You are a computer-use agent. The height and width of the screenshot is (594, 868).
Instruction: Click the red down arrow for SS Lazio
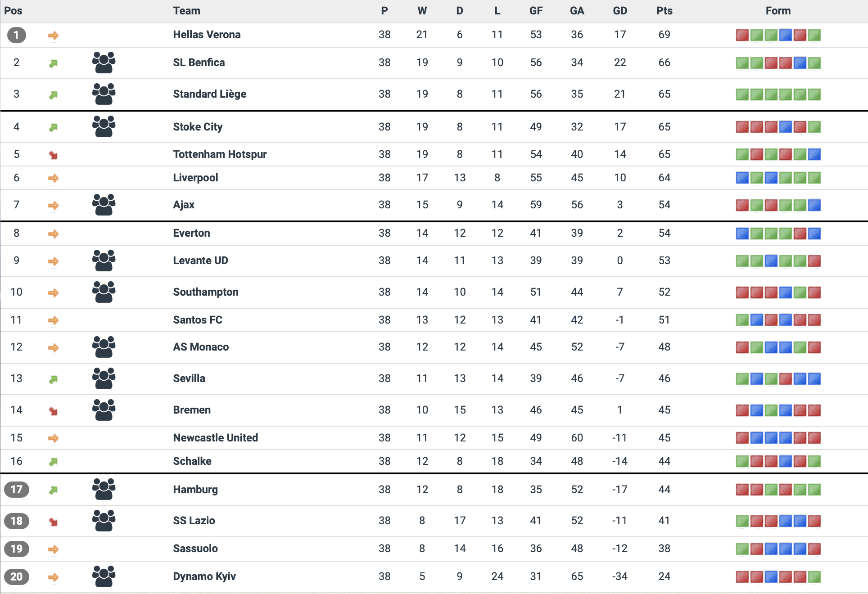[53, 522]
